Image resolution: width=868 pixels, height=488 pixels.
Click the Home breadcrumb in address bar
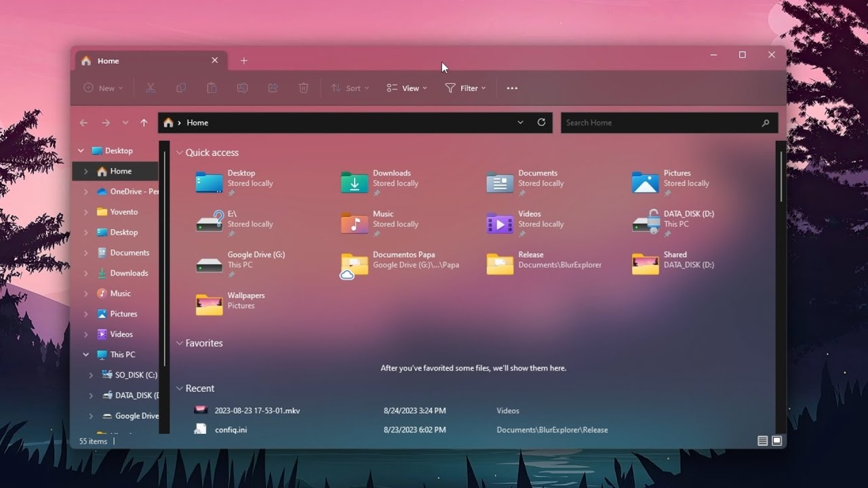[x=197, y=123]
